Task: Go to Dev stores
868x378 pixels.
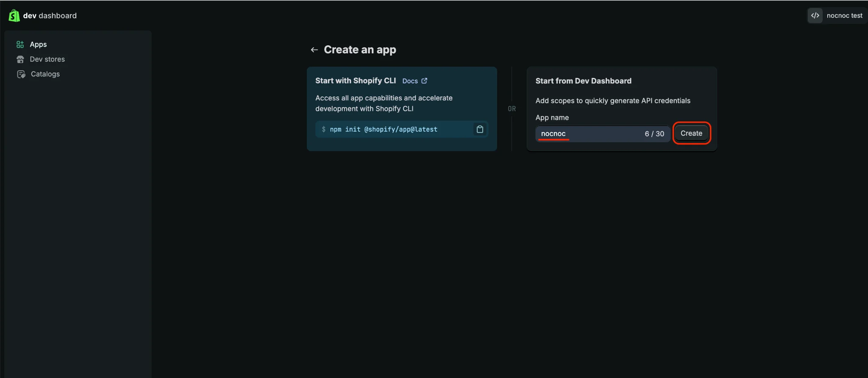Action: (47, 59)
